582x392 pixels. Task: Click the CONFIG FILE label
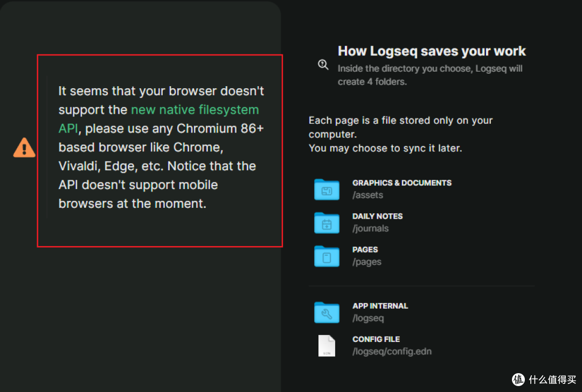(376, 339)
